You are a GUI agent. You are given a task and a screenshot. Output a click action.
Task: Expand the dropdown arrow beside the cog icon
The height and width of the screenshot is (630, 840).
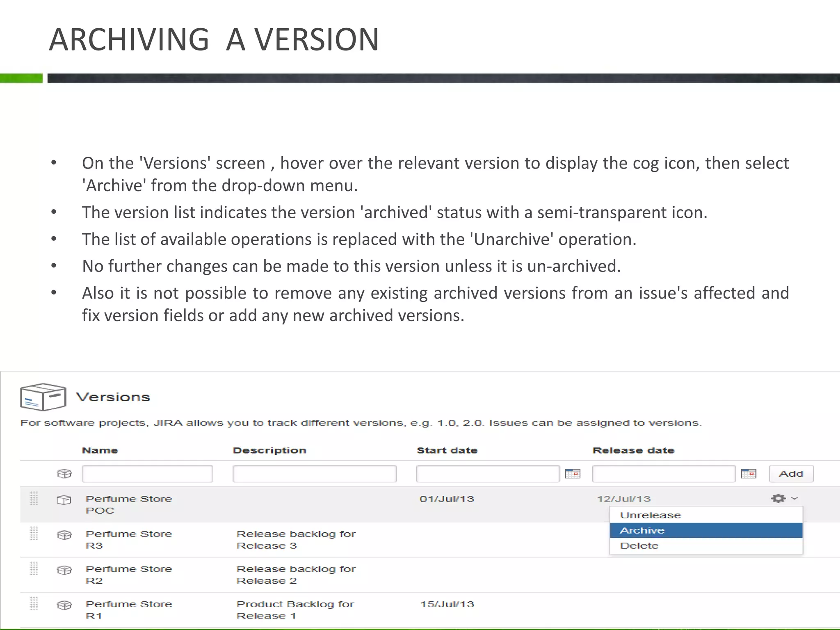(x=794, y=498)
